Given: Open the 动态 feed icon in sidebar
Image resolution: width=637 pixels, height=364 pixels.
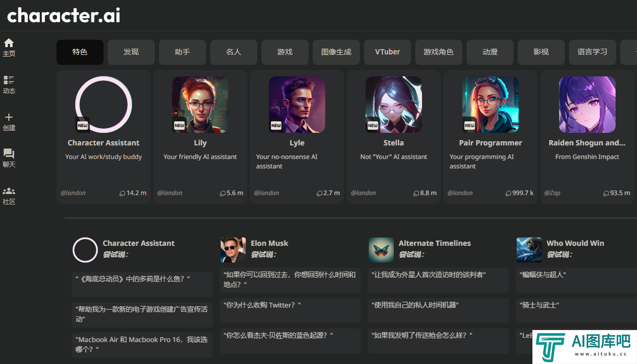Looking at the screenshot, I should 9,80.
